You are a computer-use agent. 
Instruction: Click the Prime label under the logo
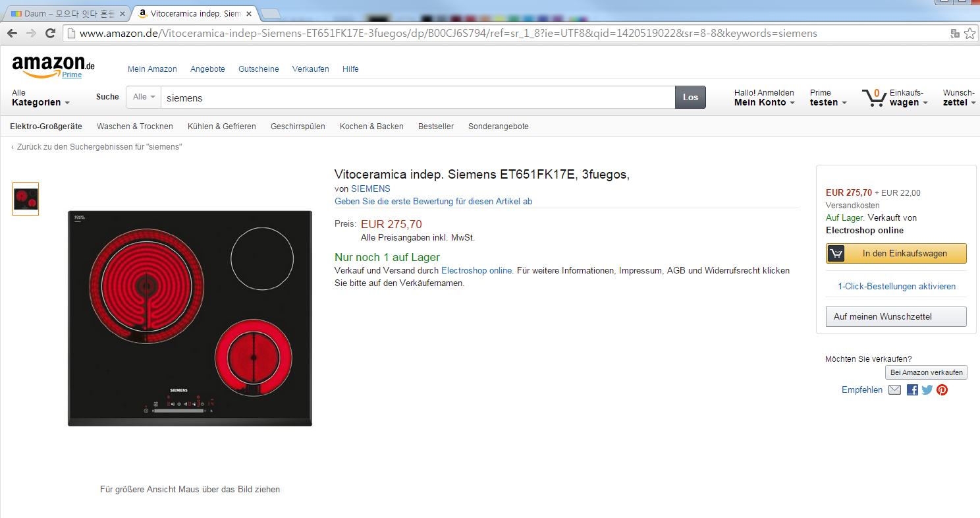(72, 75)
